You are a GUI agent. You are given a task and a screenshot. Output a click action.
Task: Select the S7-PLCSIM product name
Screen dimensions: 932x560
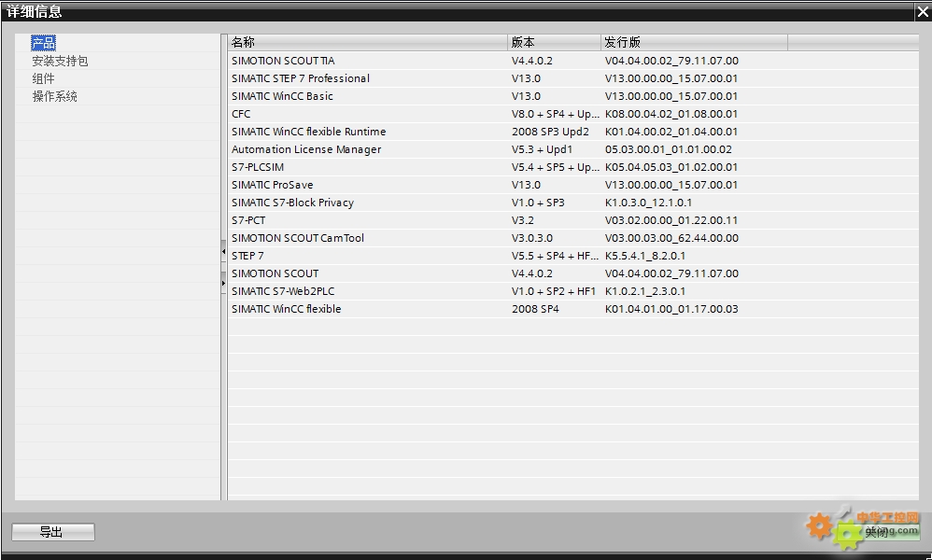258,167
